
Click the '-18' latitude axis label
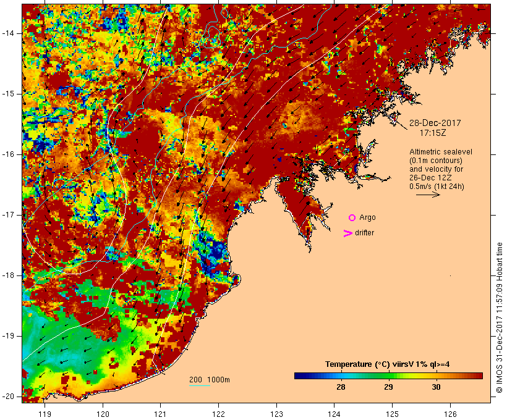coord(8,275)
